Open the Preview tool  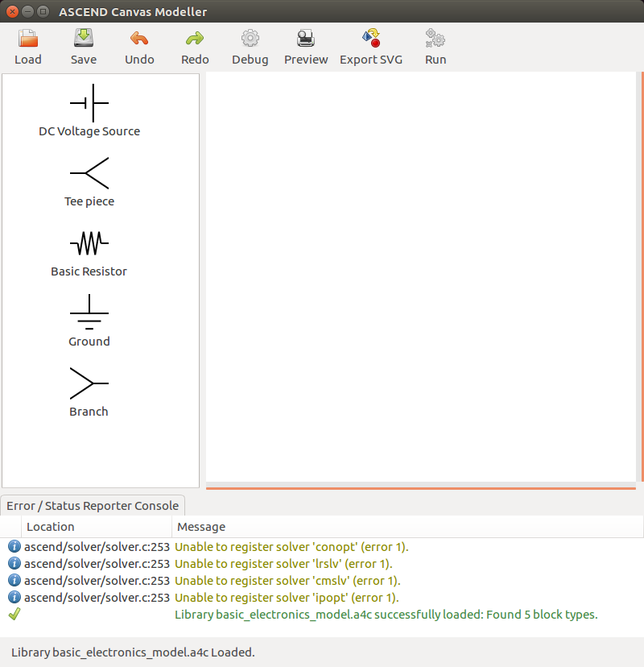(x=306, y=39)
